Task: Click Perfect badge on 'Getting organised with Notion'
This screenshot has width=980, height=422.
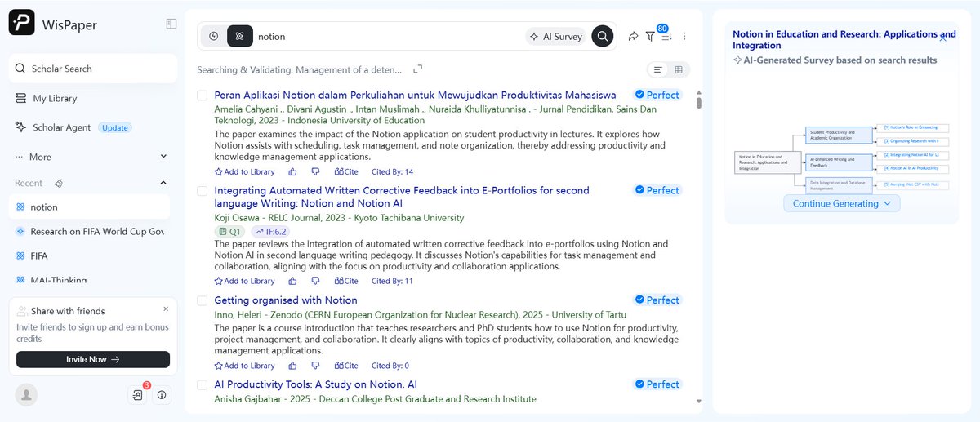Action: (657, 300)
